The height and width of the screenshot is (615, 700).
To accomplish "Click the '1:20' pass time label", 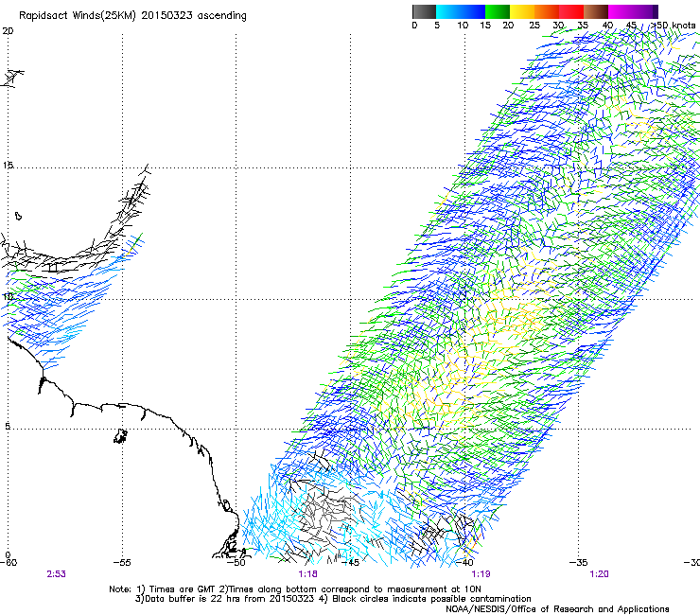I will 599,574.
